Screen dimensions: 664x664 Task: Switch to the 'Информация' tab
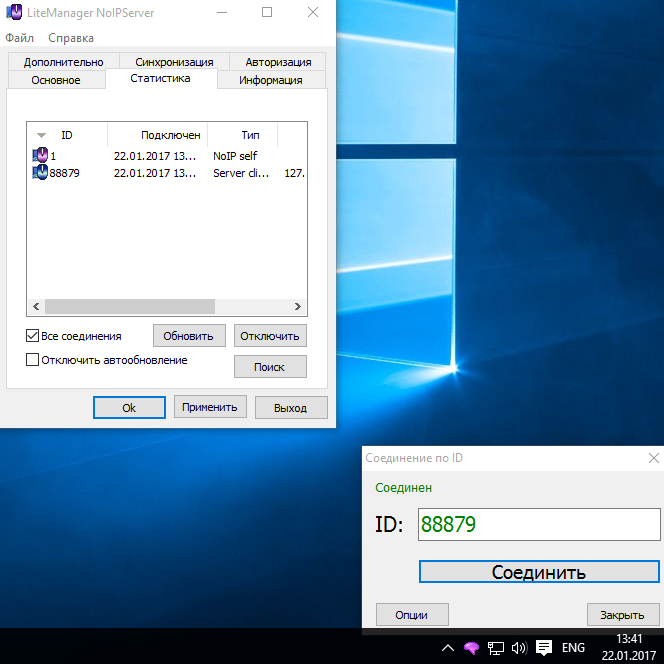point(271,80)
